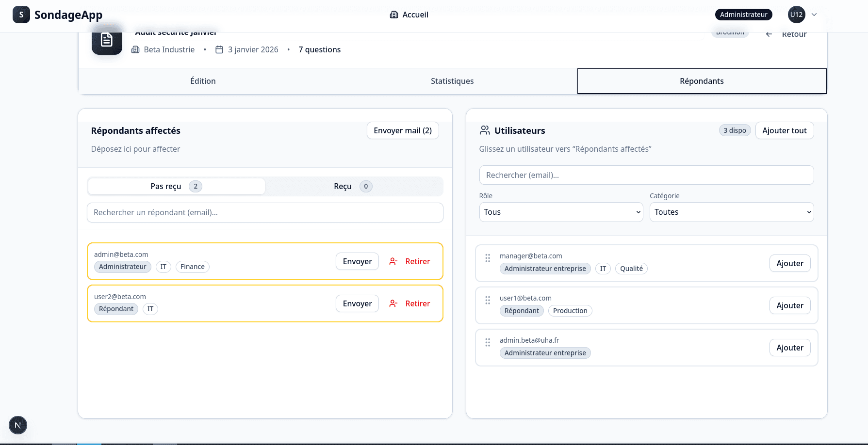
Task: Switch to the Statistiques tab
Action: [452, 81]
